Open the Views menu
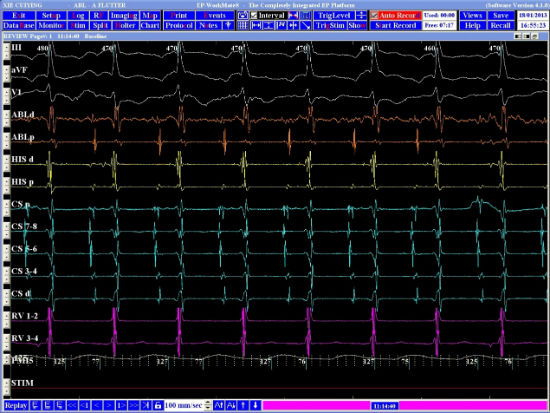 coord(472,15)
